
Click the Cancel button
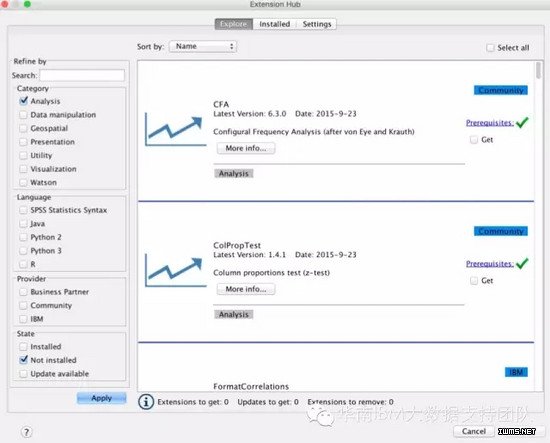point(474,431)
